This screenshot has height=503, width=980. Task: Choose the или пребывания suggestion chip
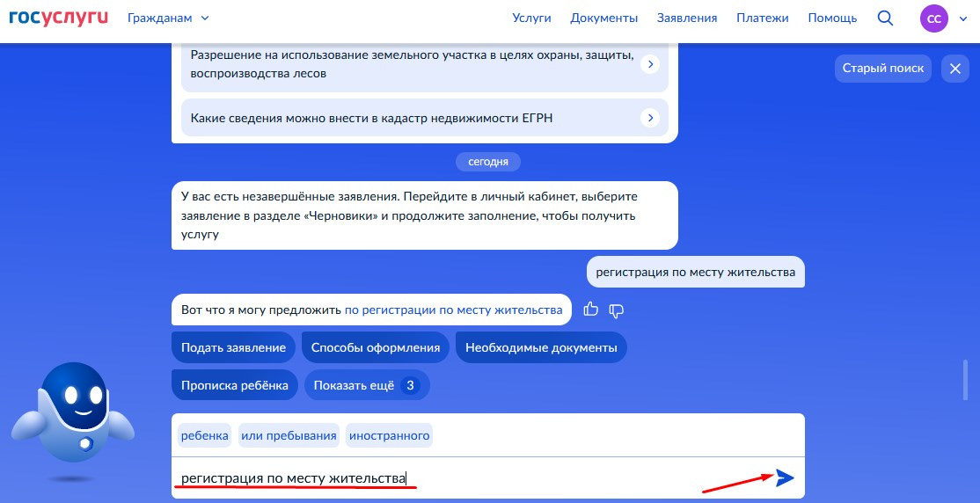tap(289, 435)
